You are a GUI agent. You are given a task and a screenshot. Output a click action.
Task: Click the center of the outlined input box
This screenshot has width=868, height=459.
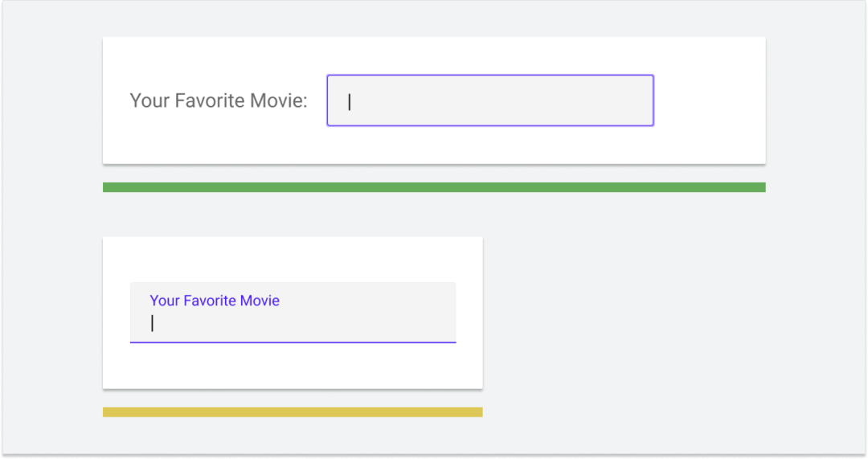pyautogui.click(x=490, y=100)
